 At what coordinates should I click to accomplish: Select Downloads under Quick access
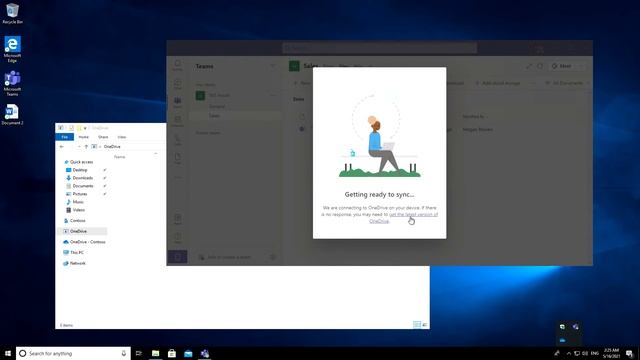[82, 178]
